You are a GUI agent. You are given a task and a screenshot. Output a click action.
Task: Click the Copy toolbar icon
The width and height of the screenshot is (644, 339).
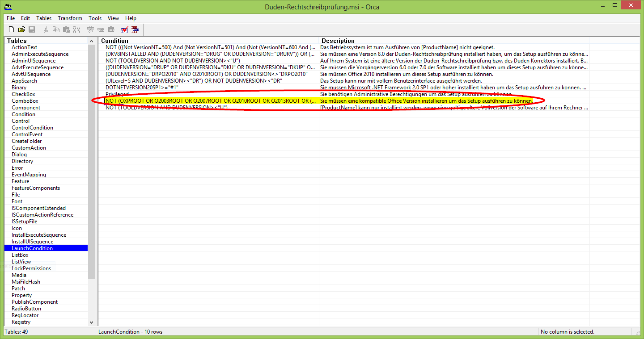[56, 29]
